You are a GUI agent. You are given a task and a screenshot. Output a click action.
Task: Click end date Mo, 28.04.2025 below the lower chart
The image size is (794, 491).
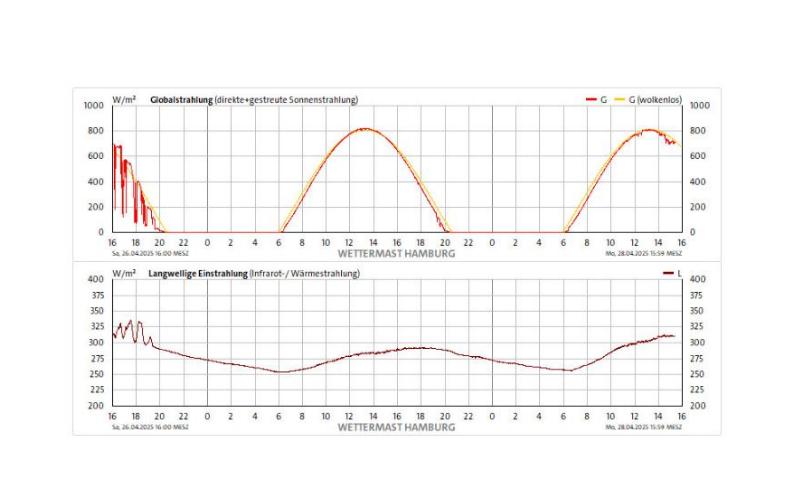pos(645,426)
